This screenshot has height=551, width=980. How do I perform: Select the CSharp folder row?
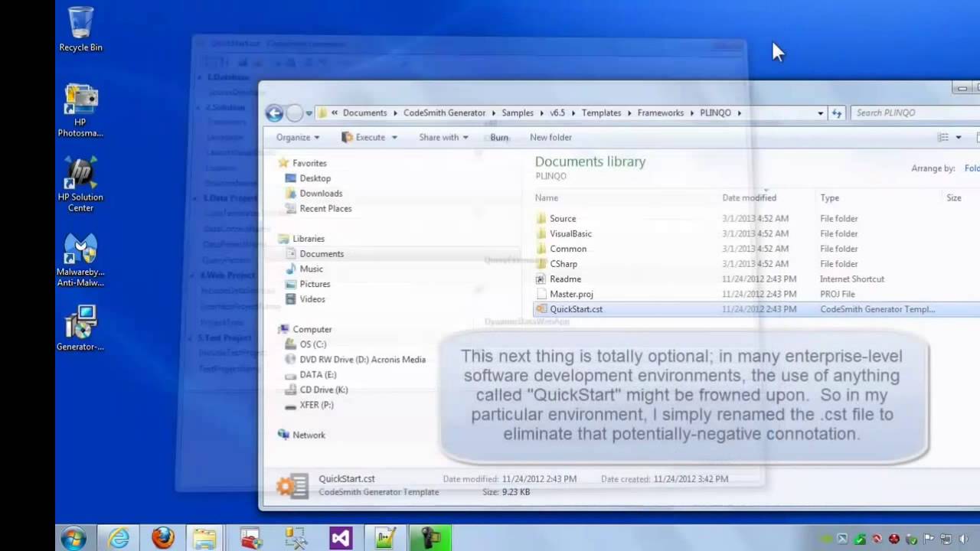(x=756, y=264)
